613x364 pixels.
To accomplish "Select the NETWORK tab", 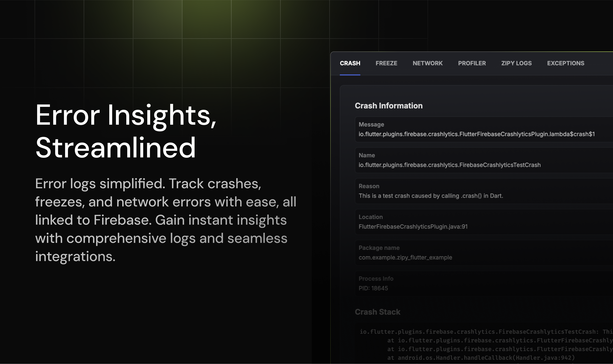I will coord(427,63).
